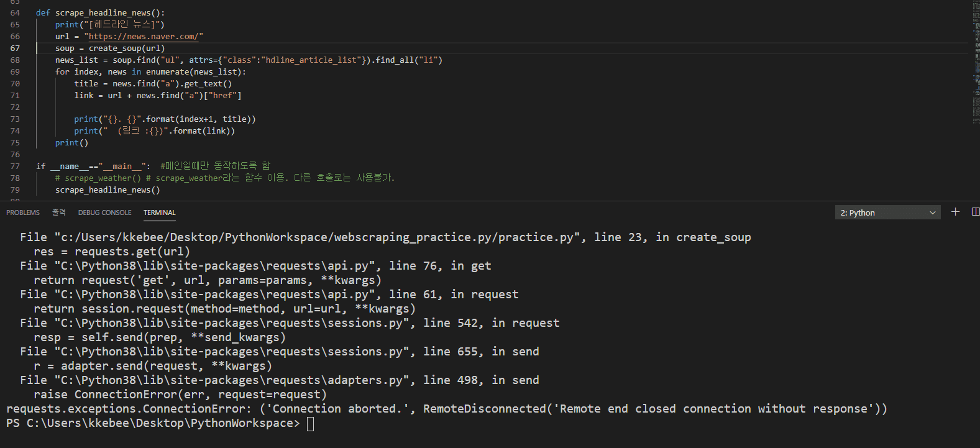Select the TERMINAL panel tab
The image size is (980, 448).
click(x=160, y=213)
